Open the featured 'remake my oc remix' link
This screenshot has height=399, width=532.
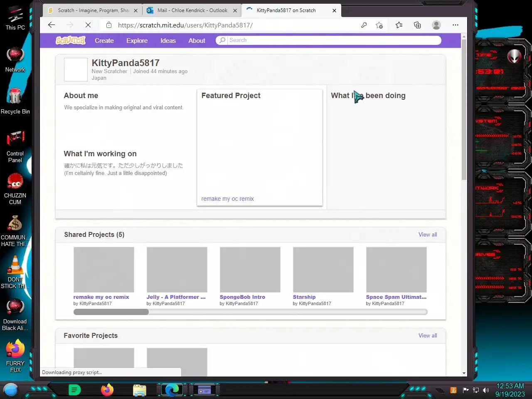(227, 199)
